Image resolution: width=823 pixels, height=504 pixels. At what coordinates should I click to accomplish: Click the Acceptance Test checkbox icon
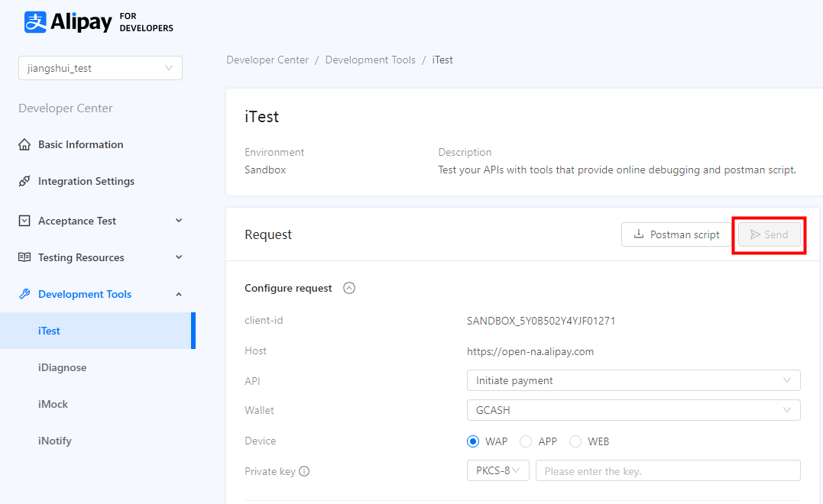click(24, 221)
